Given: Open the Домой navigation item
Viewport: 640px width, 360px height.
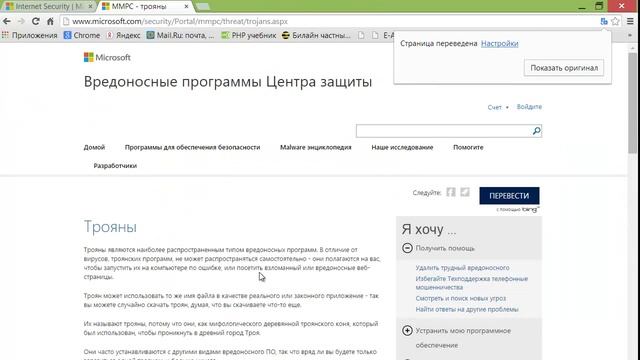Looking at the screenshot, I should [x=94, y=147].
